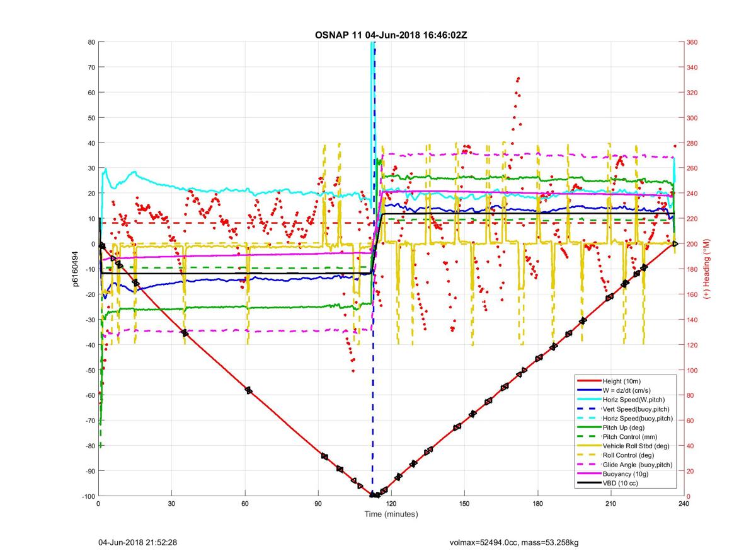Click the right heading axis tick '200'
The width and height of the screenshot is (756, 558).
[693, 244]
